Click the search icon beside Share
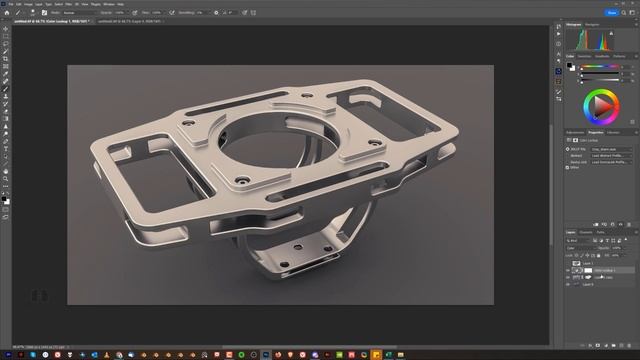Image resolution: width=640 pixels, height=360 pixels. tap(624, 13)
